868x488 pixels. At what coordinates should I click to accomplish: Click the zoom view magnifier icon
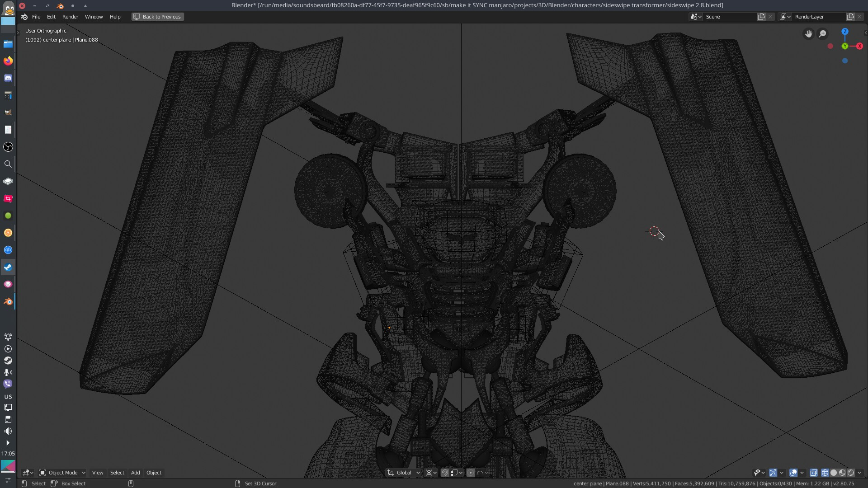[x=823, y=34]
